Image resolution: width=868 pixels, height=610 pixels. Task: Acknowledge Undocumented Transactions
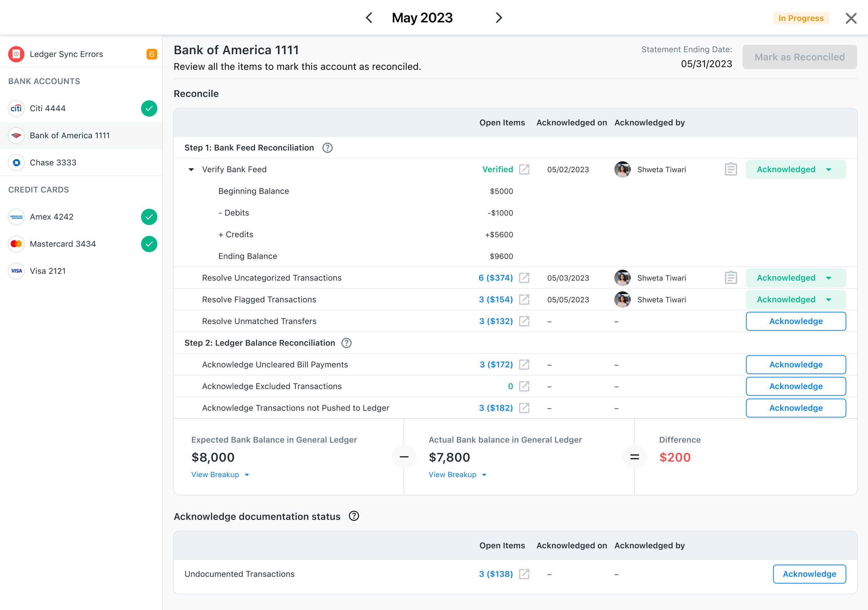[x=809, y=574]
